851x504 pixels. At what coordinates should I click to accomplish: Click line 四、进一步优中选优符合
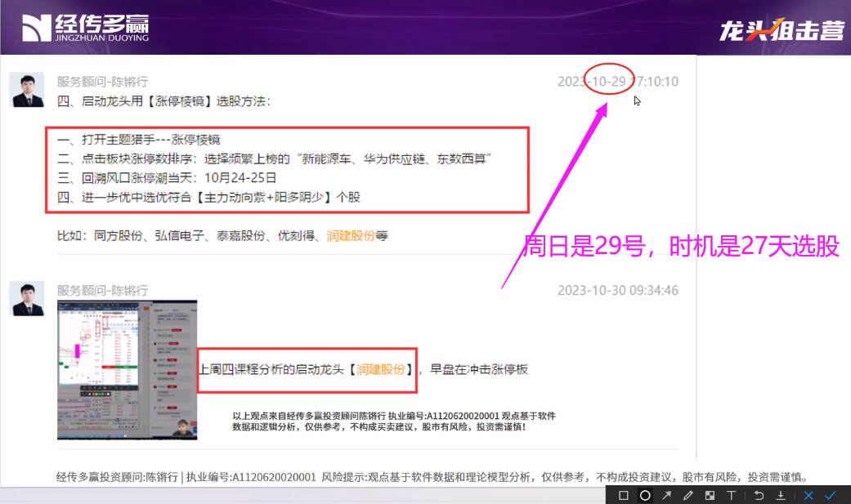pyautogui.click(x=209, y=198)
